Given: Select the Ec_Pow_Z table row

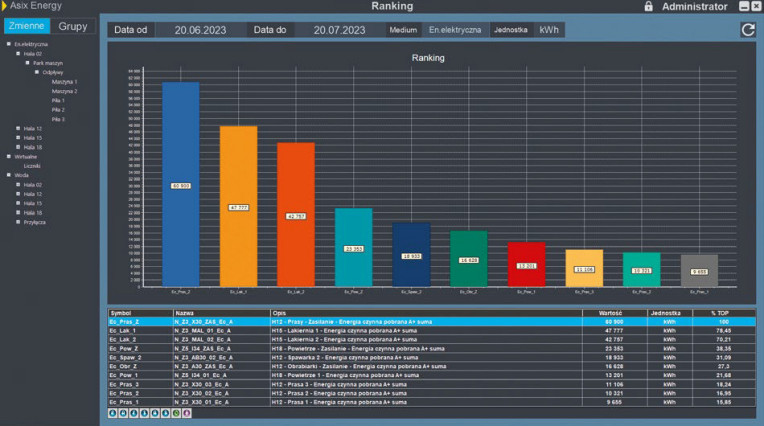Looking at the screenshot, I should (x=432, y=349).
